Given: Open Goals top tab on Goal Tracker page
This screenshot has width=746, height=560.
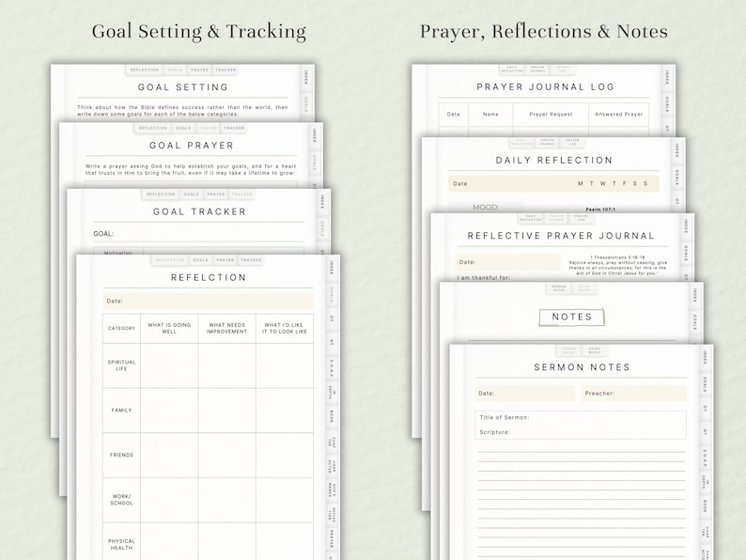Looking at the screenshot, I should click(192, 194).
